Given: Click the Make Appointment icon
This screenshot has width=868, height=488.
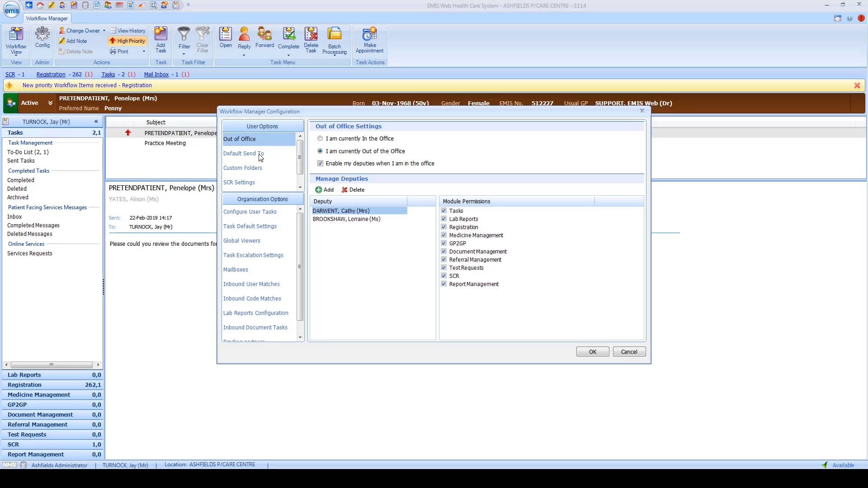Looking at the screenshot, I should tap(370, 40).
